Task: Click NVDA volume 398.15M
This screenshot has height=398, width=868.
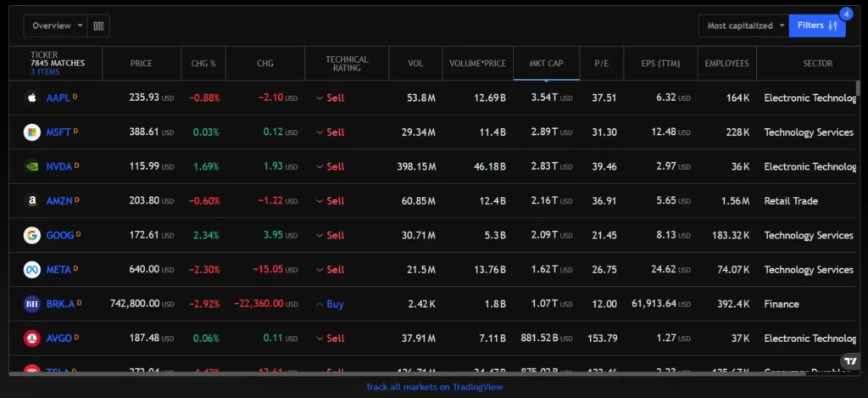Action: [416, 166]
